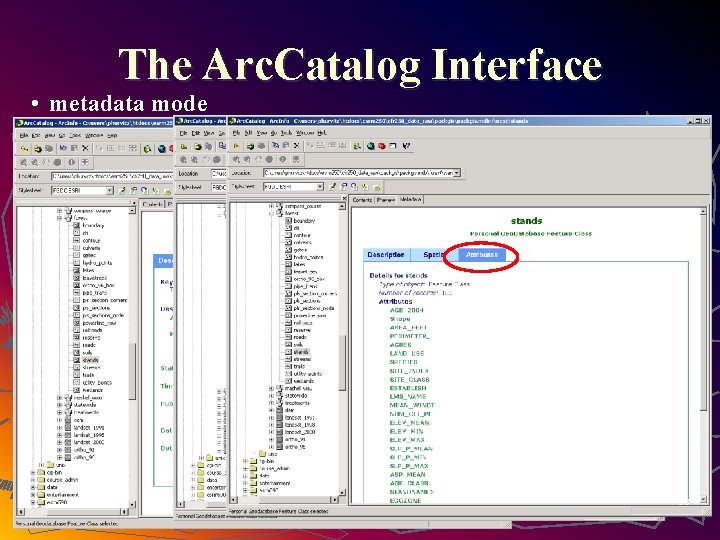Select entertainment folder in front window tree
This screenshot has height=540, width=720.
click(276, 483)
